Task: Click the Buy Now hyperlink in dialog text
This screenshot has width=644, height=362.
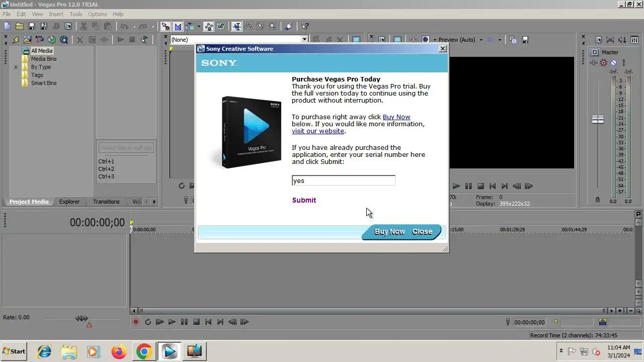Action: click(x=396, y=117)
